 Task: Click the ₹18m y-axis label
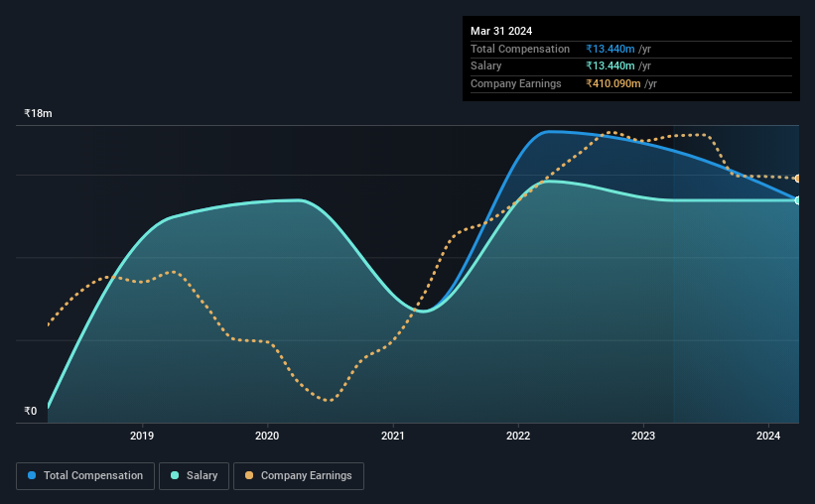pos(38,113)
